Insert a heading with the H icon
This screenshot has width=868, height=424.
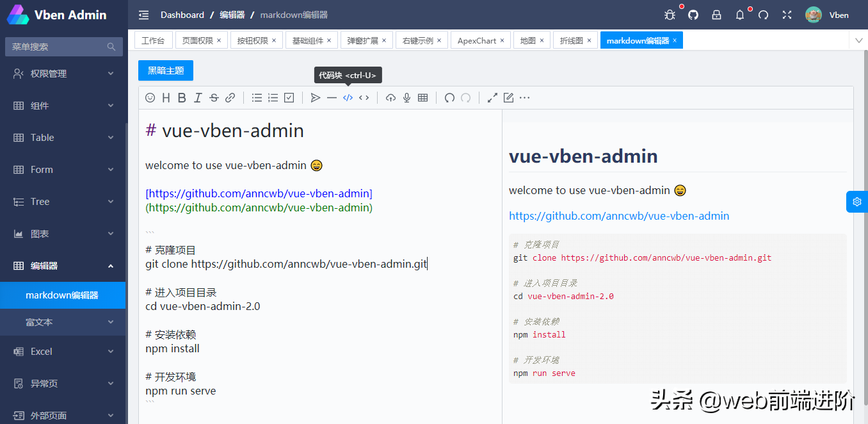pos(166,98)
